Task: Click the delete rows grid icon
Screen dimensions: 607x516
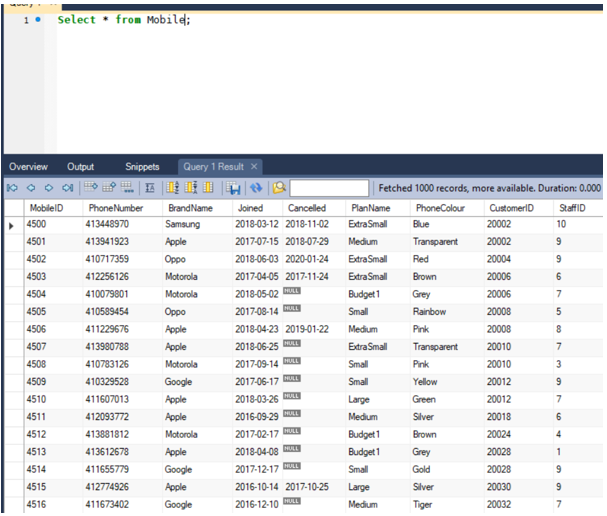Action: tap(127, 187)
